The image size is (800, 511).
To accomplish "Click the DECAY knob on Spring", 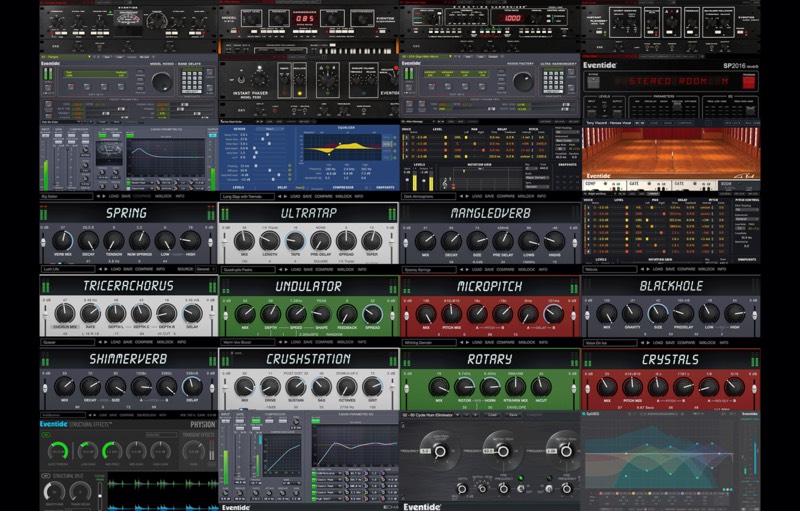I will (x=87, y=241).
